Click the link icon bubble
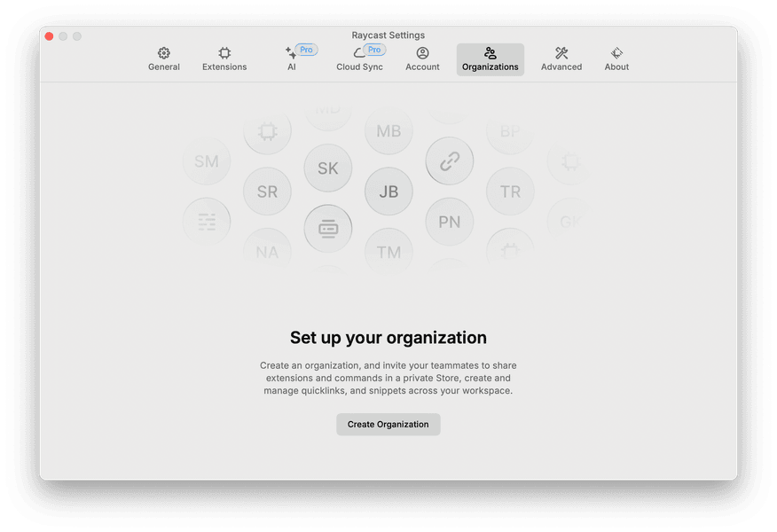This screenshot has width=777, height=532. pyautogui.click(x=450, y=161)
